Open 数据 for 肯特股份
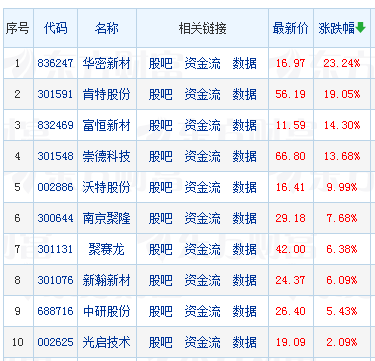 244,94
